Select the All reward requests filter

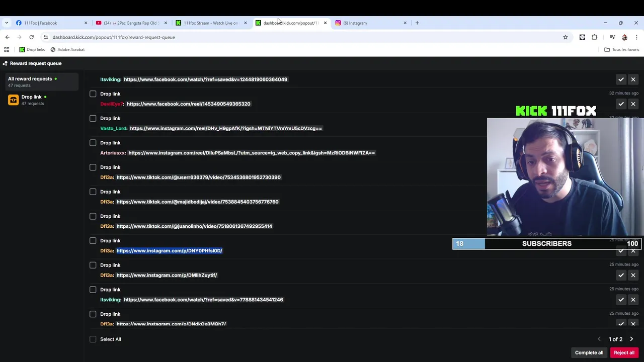42,81
